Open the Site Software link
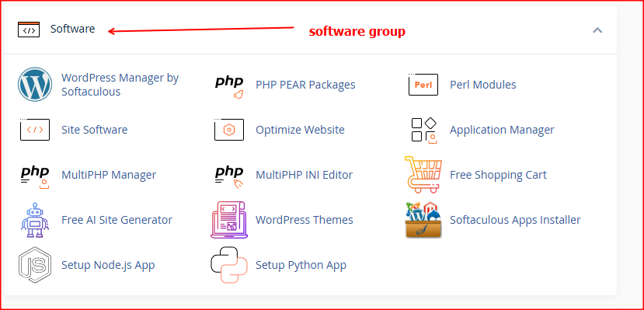 [x=95, y=130]
